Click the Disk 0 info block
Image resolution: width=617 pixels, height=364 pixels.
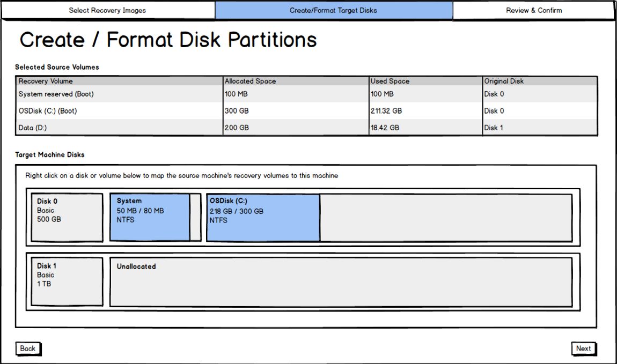pos(67,218)
